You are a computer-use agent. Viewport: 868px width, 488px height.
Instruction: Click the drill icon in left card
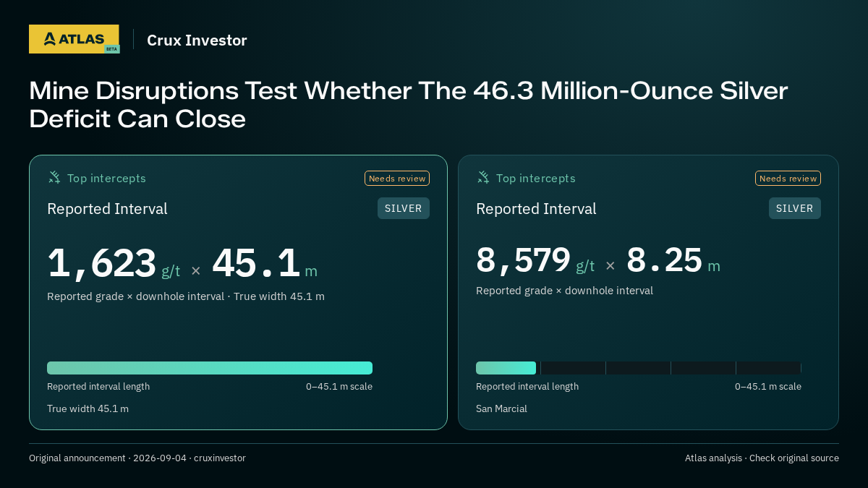tap(54, 177)
